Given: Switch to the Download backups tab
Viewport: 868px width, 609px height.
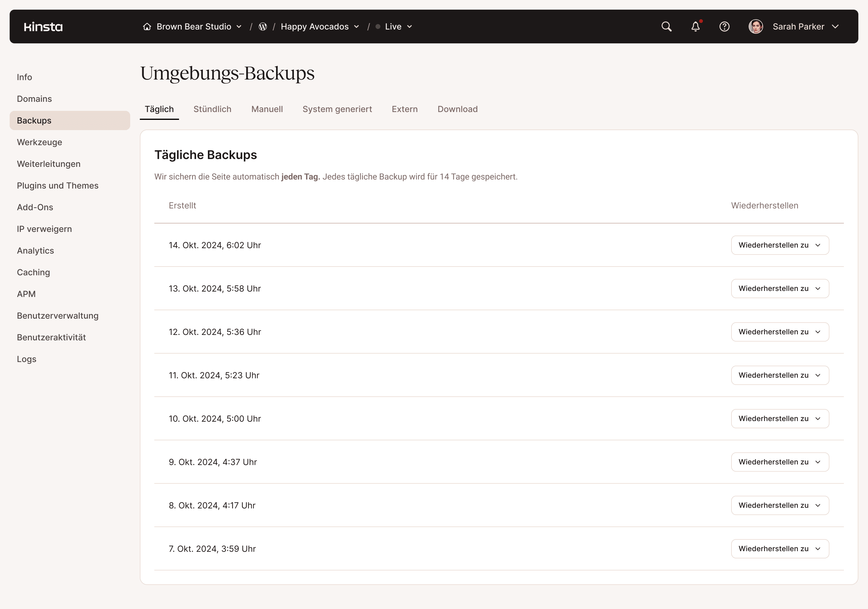Looking at the screenshot, I should [458, 109].
